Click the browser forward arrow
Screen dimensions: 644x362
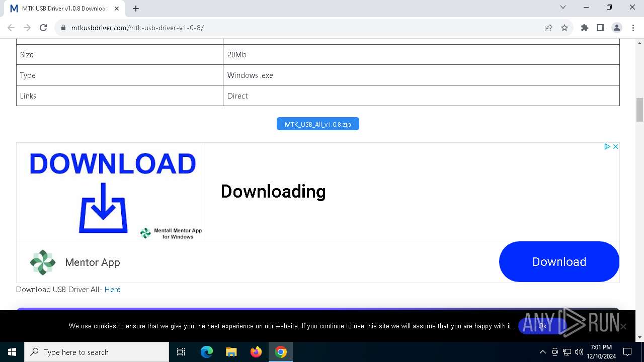[x=27, y=28]
